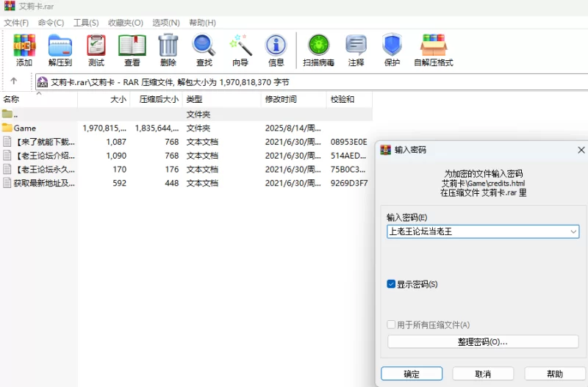Sort by 大小 column header
588x387 pixels.
[x=104, y=99]
